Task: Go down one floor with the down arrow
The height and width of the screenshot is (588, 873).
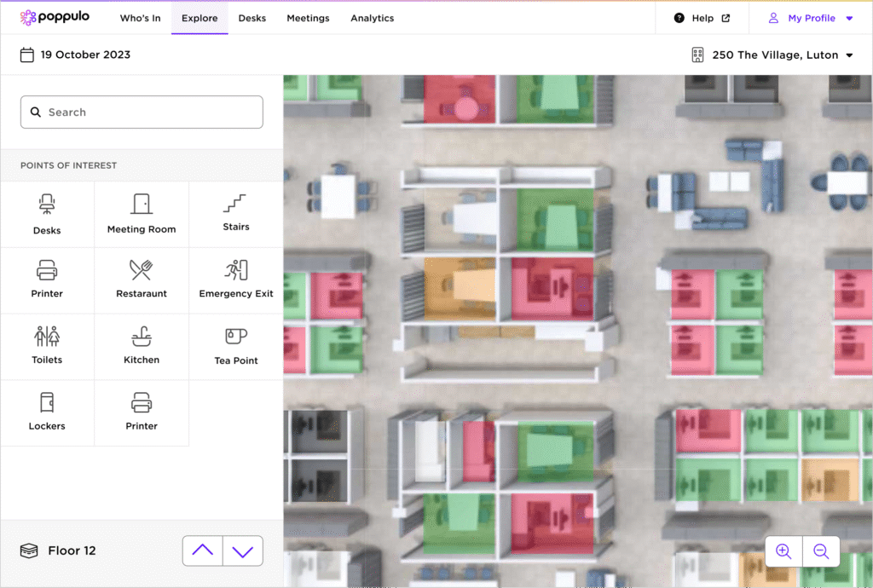Action: click(243, 551)
